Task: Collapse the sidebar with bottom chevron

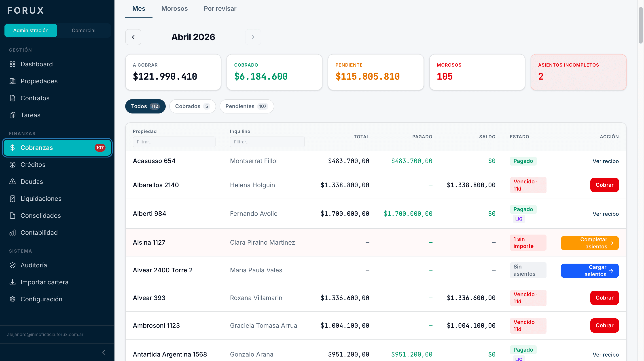Action: tap(104, 352)
